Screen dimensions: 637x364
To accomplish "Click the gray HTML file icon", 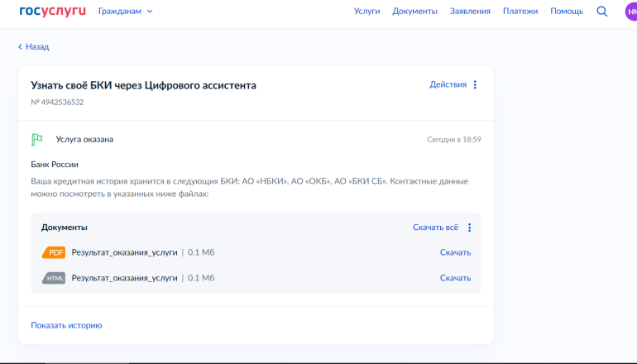I will [x=54, y=278].
